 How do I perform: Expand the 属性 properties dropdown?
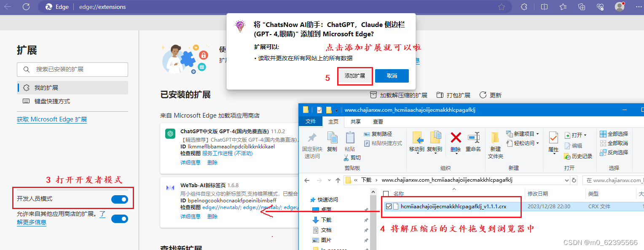click(x=554, y=154)
